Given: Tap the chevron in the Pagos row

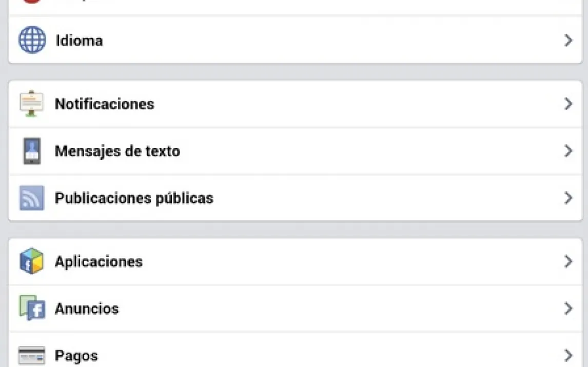Looking at the screenshot, I should click(x=568, y=355).
